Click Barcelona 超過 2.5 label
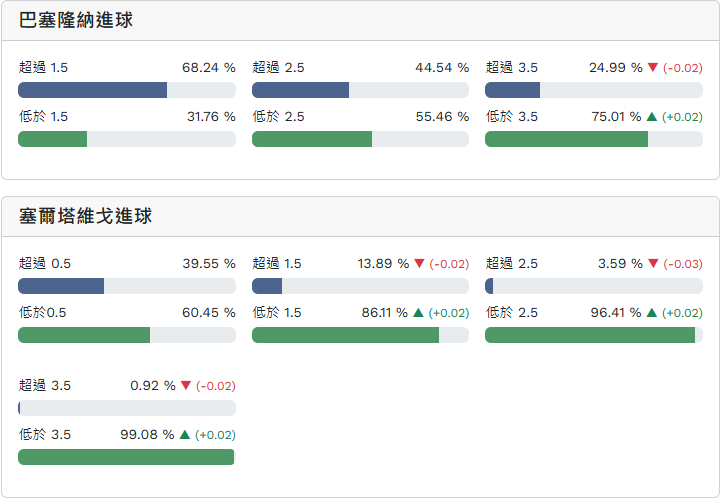The image size is (721, 498). [x=279, y=68]
